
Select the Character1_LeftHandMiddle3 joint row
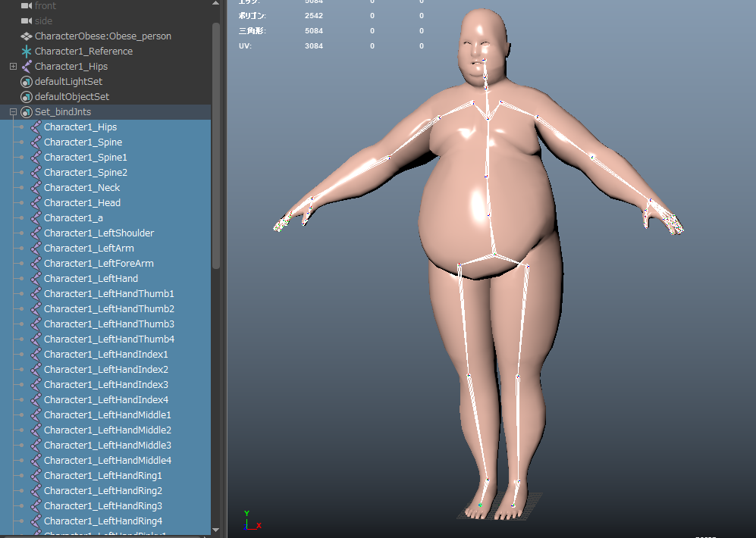point(105,446)
